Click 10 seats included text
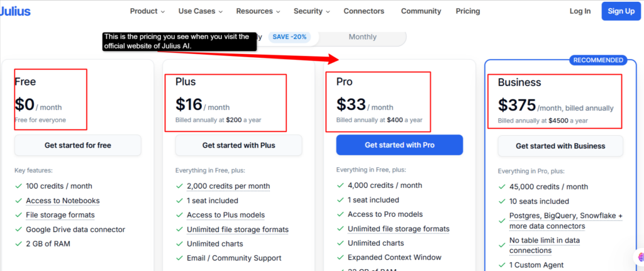 click(539, 202)
